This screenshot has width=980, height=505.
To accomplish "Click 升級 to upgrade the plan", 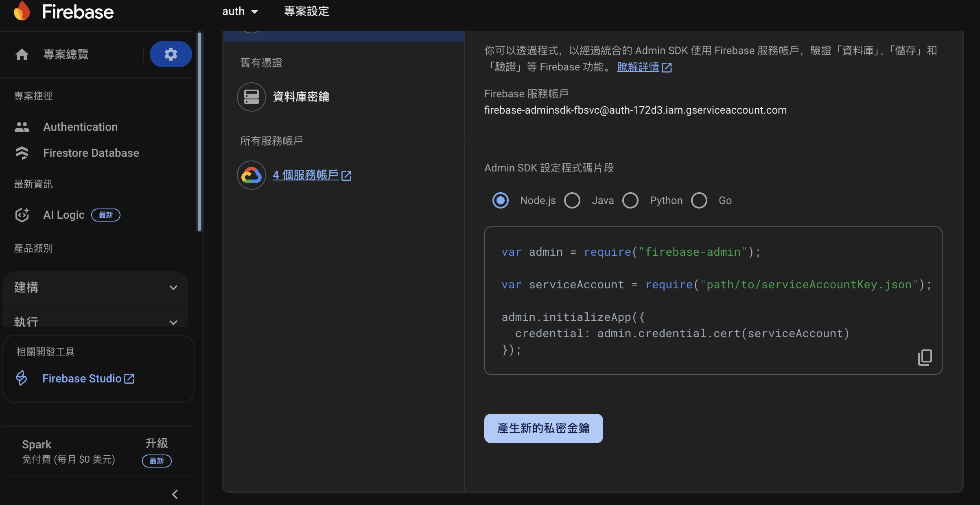I will click(x=157, y=443).
